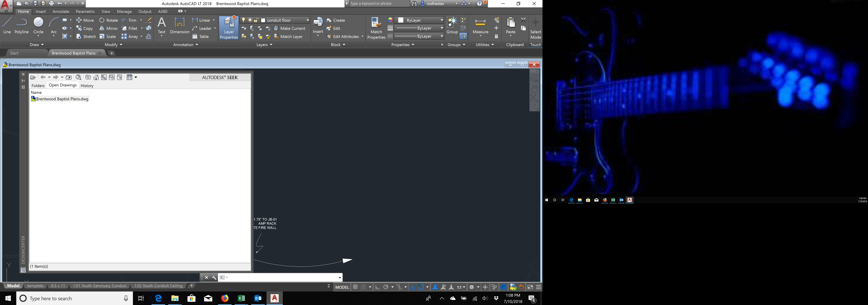868x305 pixels.
Task: Click the Measure tool
Action: click(480, 25)
